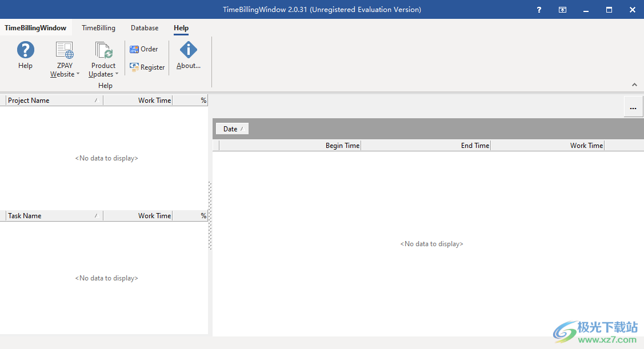Toggle ribbon display options in title bar
The width and height of the screenshot is (644, 349).
point(562,10)
